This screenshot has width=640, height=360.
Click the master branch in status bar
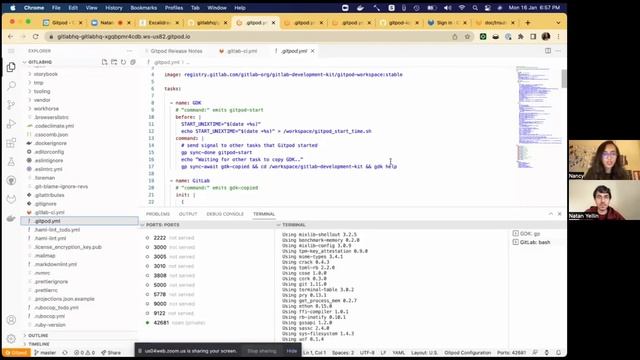45,352
